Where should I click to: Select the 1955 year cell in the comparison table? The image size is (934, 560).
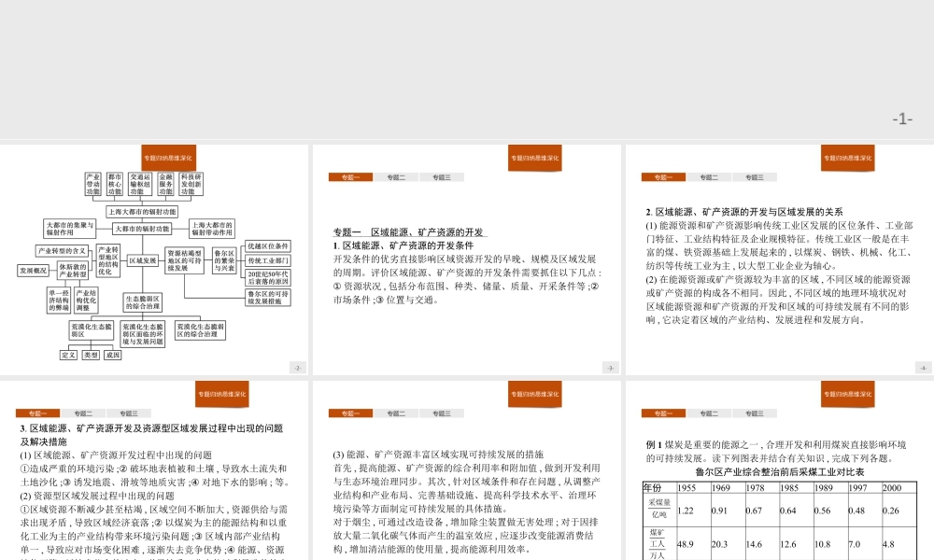click(x=686, y=487)
